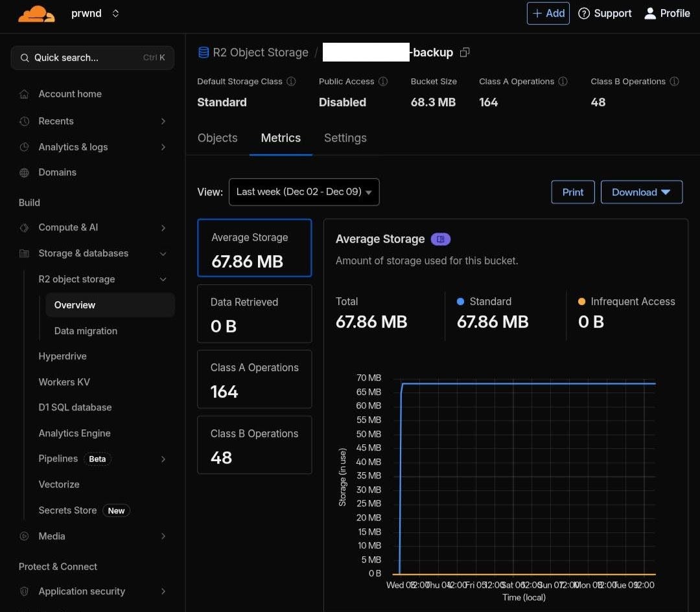Select the Class A Operations metric card
Image resolution: width=700 pixels, height=612 pixels.
click(255, 379)
